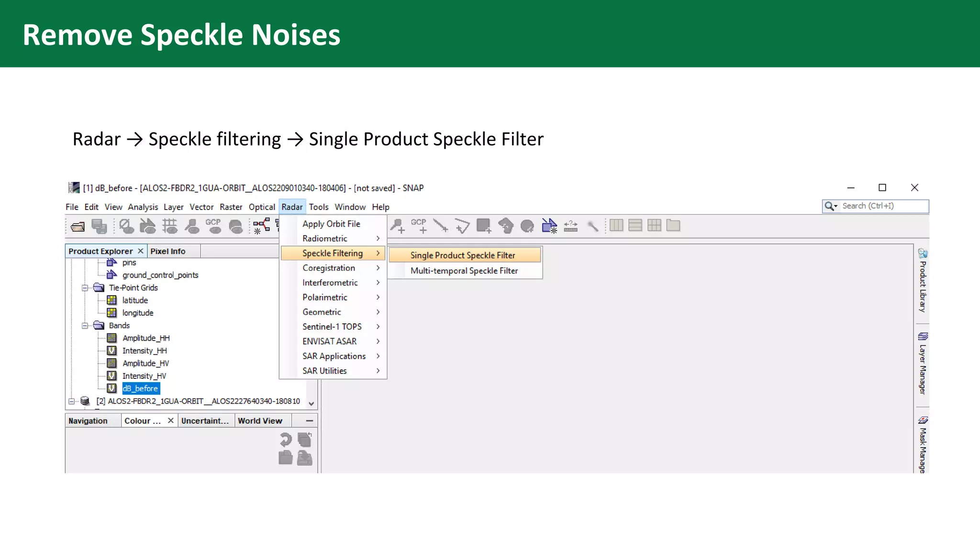Minimize the Navigation panel group
The height and width of the screenshot is (551, 980).
tap(310, 421)
